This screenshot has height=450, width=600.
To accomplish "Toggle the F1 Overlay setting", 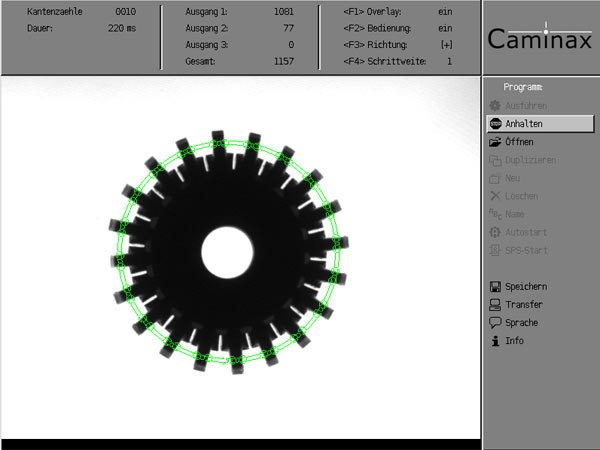I will click(x=444, y=12).
